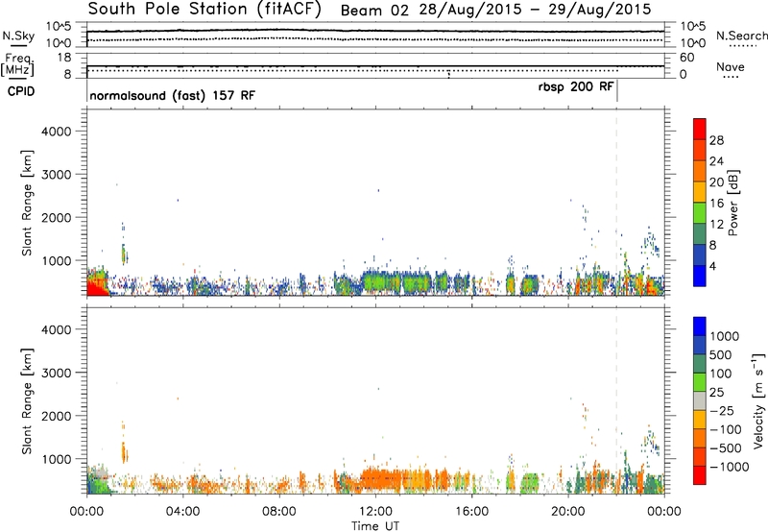Click the '-1000' value on the Velocity scale

pyautogui.click(x=730, y=467)
